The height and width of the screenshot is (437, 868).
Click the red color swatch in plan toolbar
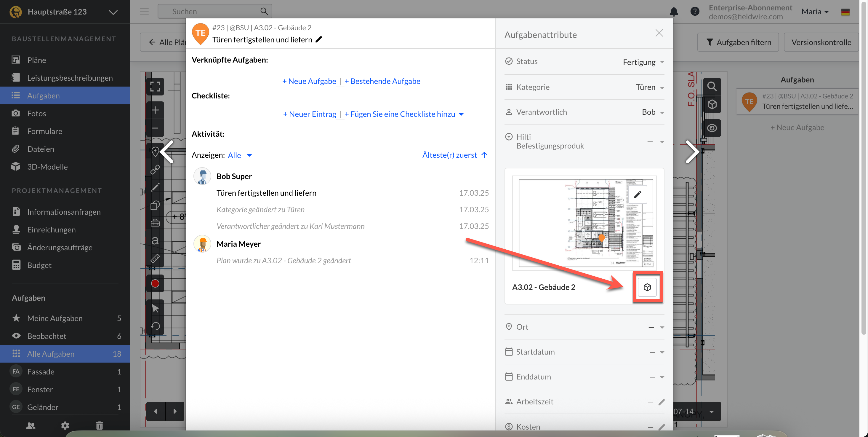tap(155, 284)
